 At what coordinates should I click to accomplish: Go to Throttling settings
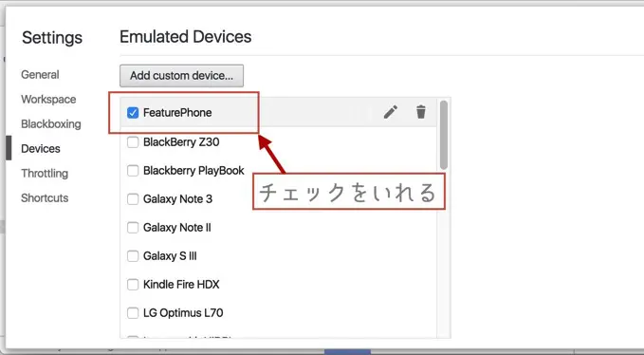(45, 174)
